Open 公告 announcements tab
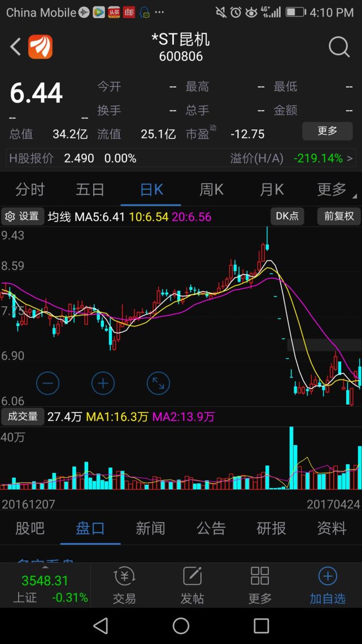362x644 pixels. pos(211,529)
